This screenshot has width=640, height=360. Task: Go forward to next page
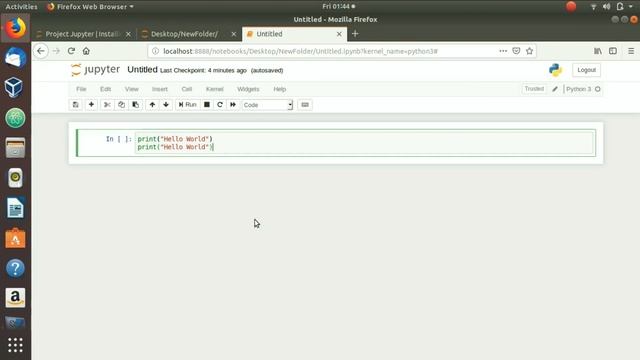pos(56,51)
